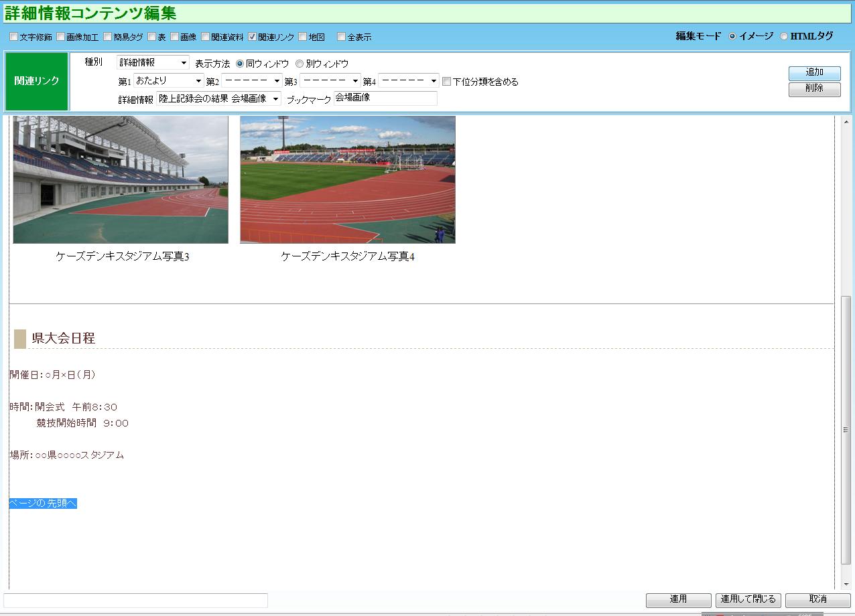Select 同ウィンドウ display method
Screen dimensions: 855x616
click(x=240, y=64)
